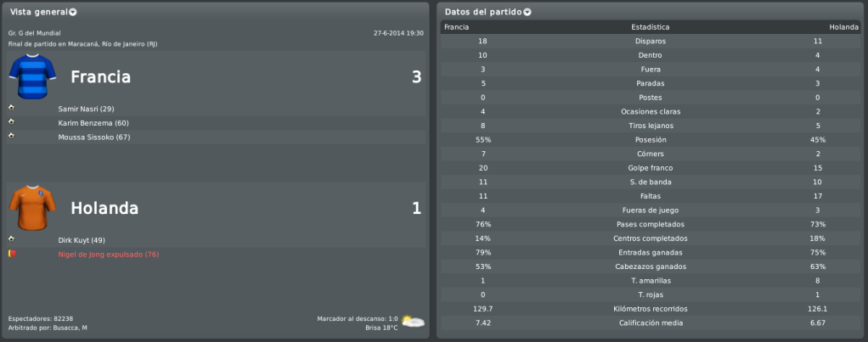This screenshot has height=342, width=868.
Task: Click the goal ball icon beside Karim Benzema
Action: [11, 121]
